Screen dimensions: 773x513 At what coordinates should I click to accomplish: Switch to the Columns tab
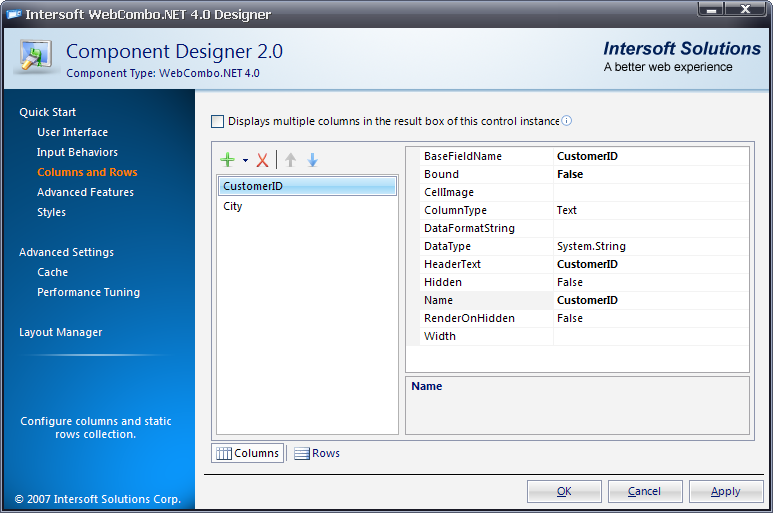248,453
